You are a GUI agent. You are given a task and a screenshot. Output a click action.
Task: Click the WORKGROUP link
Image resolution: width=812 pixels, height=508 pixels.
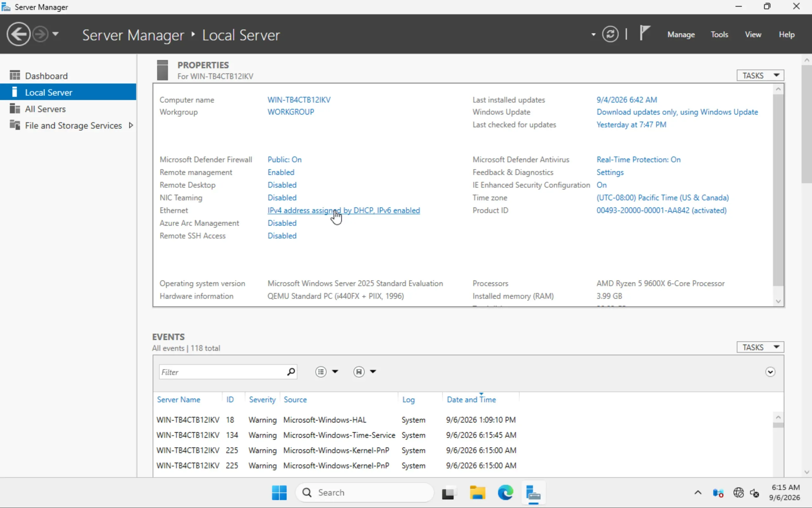[291, 112]
